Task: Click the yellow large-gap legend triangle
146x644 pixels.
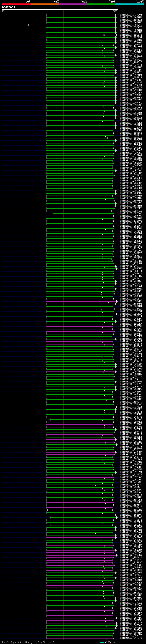Action: pos(19,642)
